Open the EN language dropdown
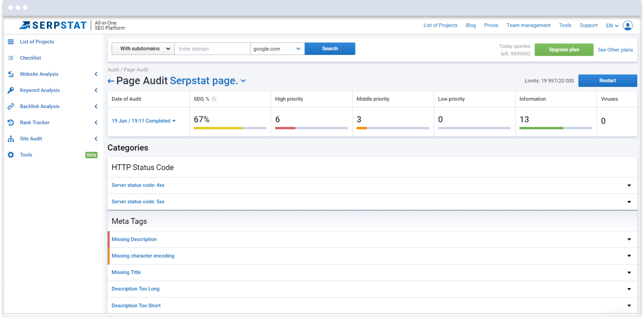 click(612, 26)
